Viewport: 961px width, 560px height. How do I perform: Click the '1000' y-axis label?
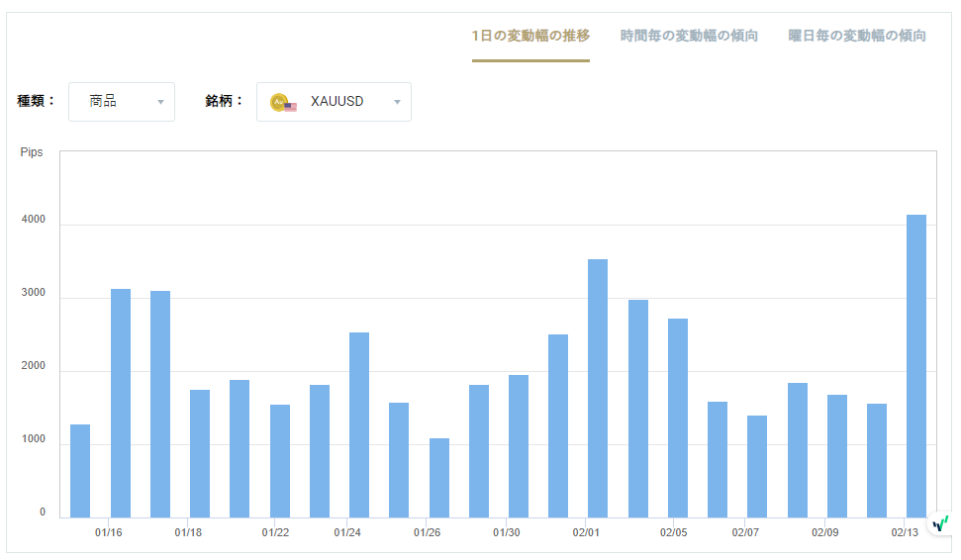[x=33, y=439]
